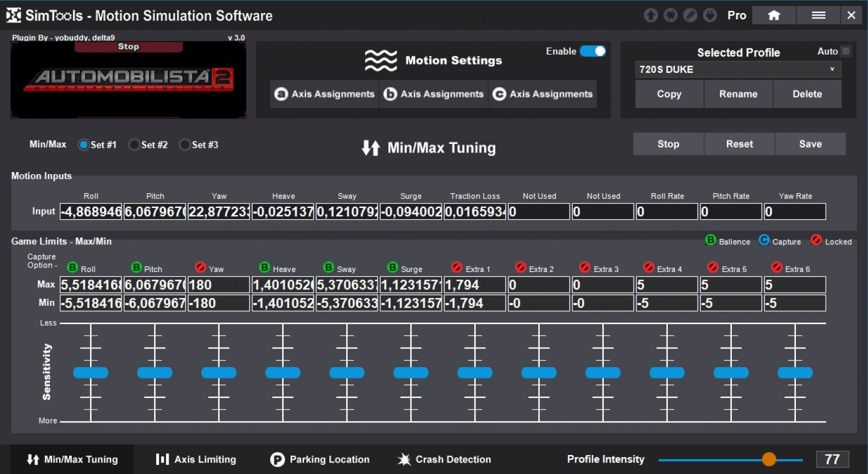Click the Profile Intensity slider handle
This screenshot has height=474, width=868.
point(769,459)
